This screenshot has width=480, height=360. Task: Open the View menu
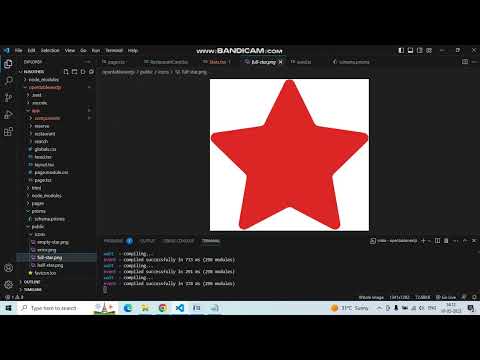(x=70, y=50)
